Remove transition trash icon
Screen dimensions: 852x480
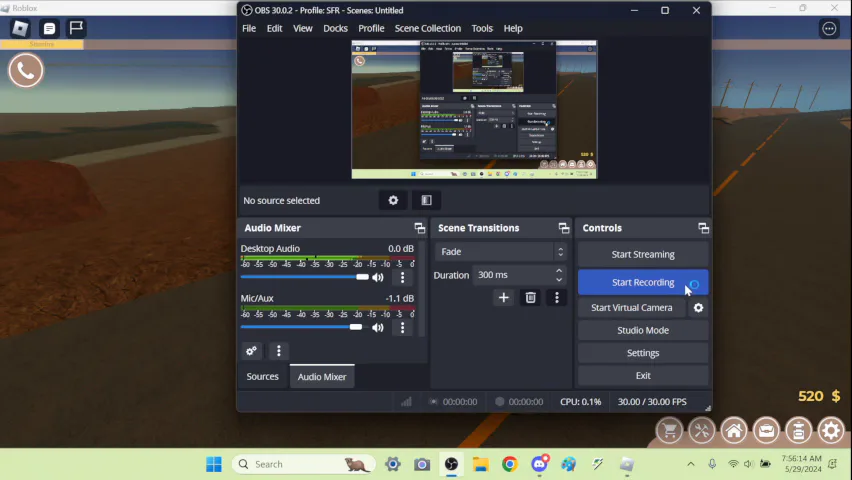point(530,297)
